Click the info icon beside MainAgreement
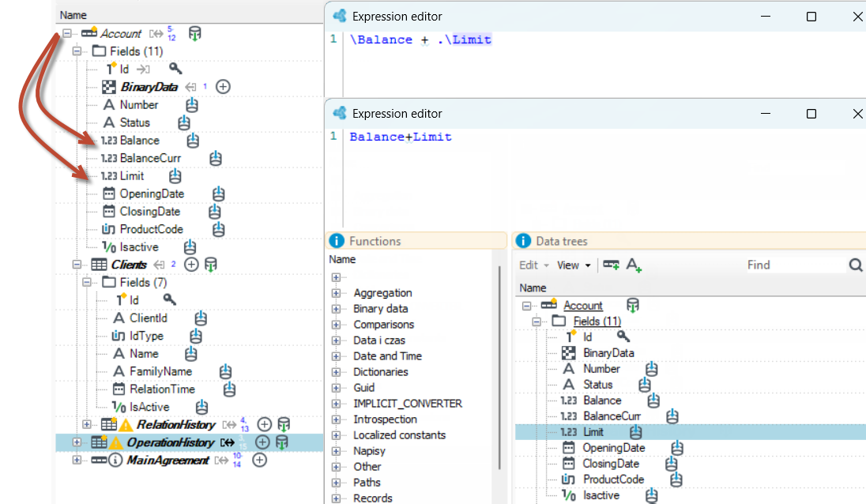866x504 pixels. [x=115, y=461]
